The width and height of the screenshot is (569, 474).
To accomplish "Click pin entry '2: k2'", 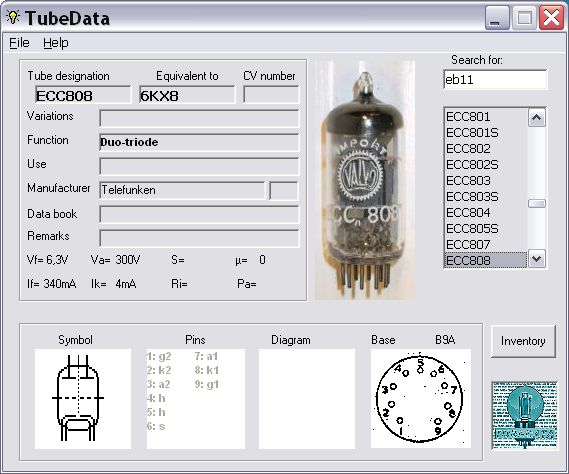I will 159,370.
